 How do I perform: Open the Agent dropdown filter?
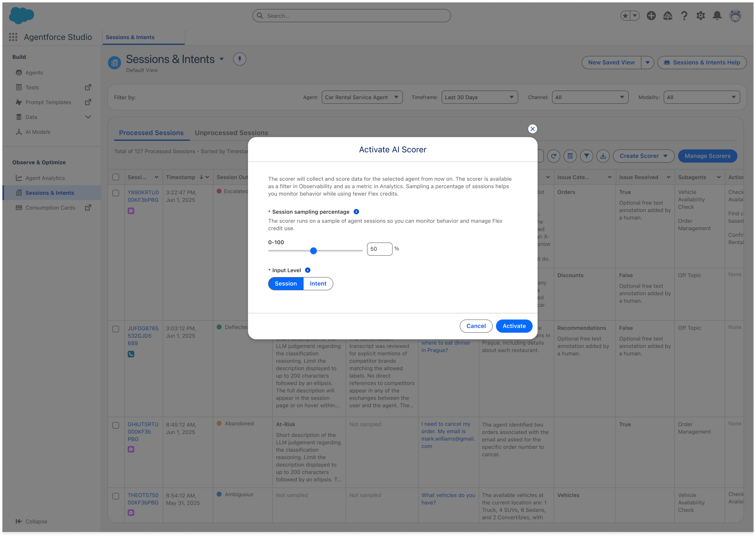362,97
